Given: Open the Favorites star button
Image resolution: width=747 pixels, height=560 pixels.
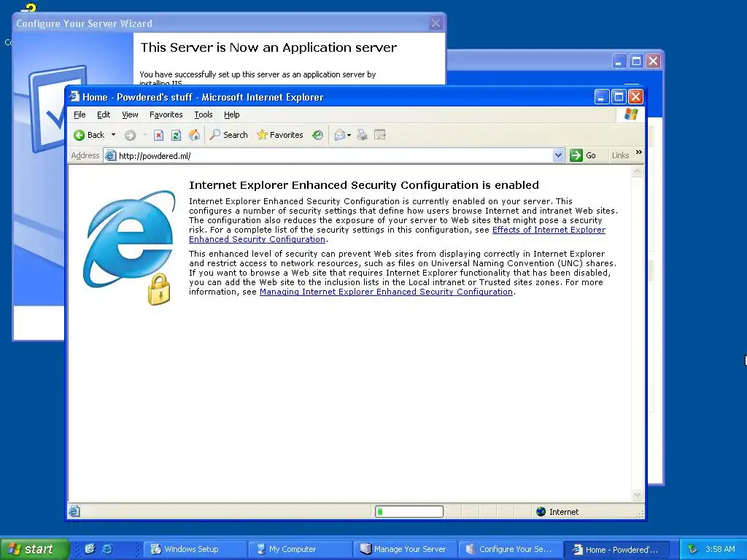Looking at the screenshot, I should [x=279, y=135].
